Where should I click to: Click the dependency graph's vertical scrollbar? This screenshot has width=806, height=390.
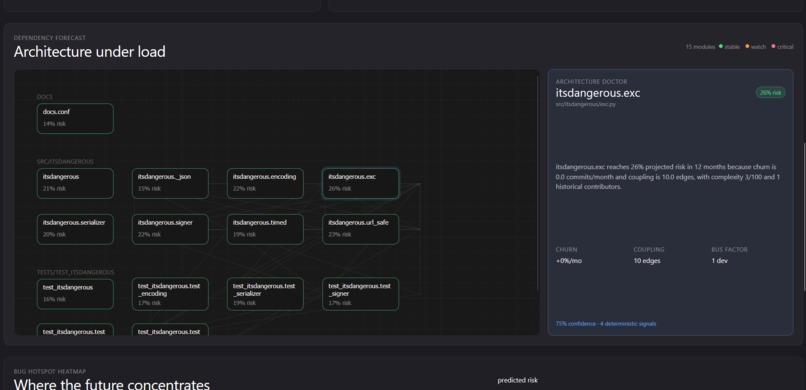pos(538,183)
